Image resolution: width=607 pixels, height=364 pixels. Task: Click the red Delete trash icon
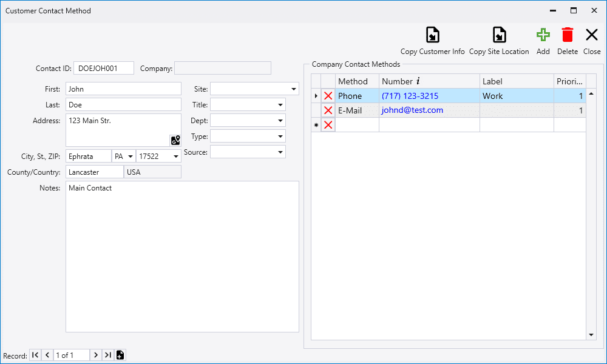[x=567, y=35]
